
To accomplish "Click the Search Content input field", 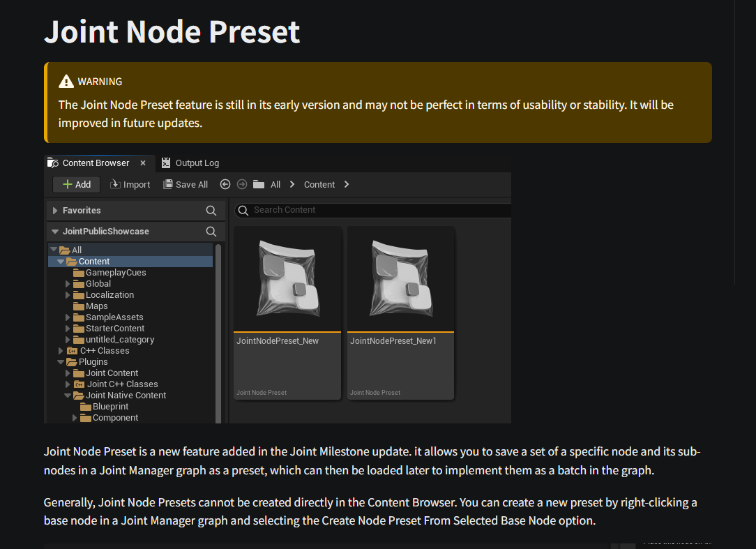I will tap(377, 210).
